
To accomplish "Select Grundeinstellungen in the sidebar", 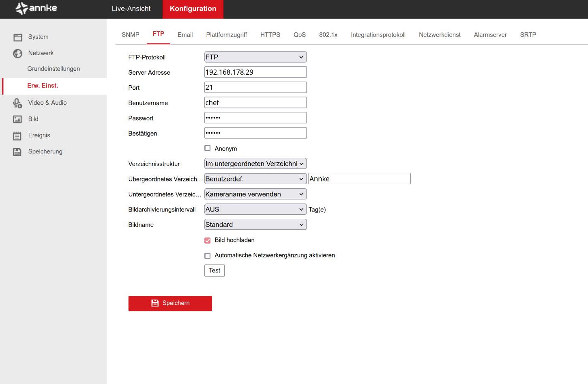I will [54, 69].
